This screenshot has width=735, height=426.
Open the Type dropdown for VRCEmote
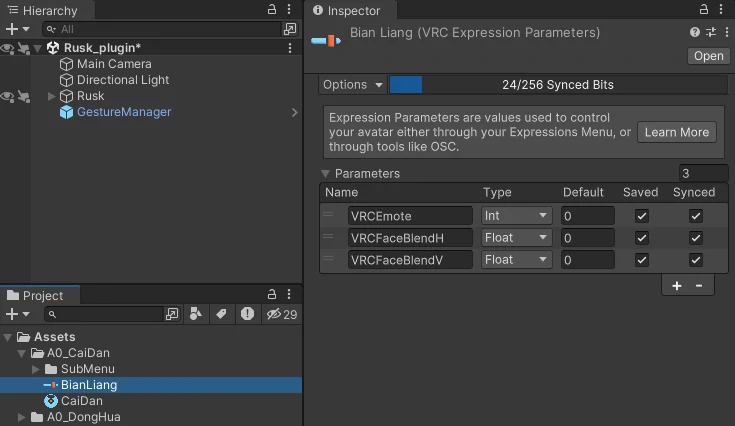tap(516, 216)
